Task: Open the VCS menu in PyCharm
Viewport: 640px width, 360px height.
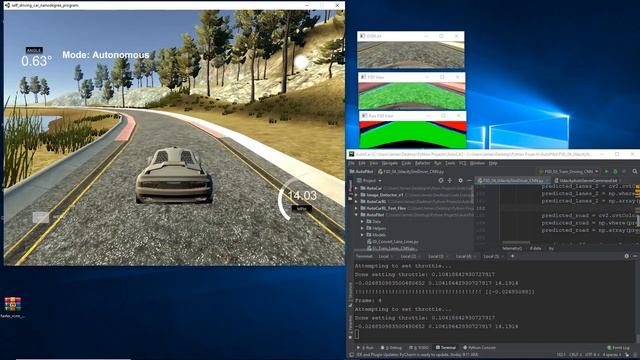Action: 462,163
